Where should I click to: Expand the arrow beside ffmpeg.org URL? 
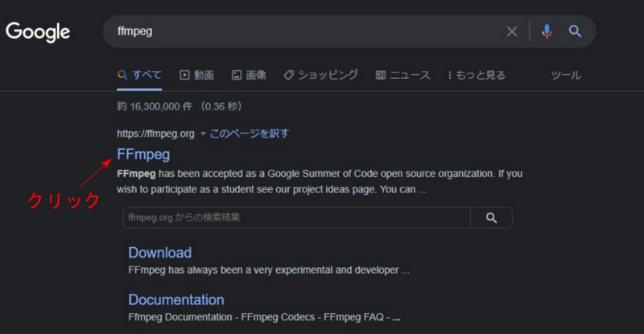coord(203,134)
